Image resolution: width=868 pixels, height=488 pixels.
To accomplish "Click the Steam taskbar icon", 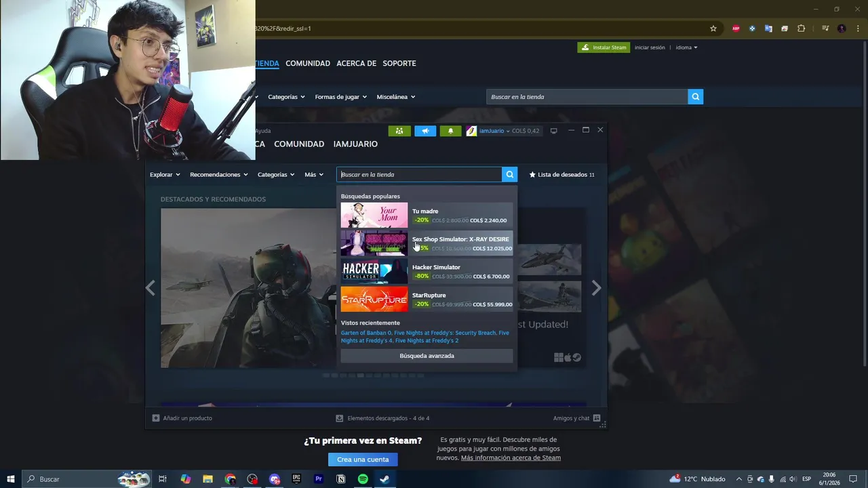I will coord(384,479).
